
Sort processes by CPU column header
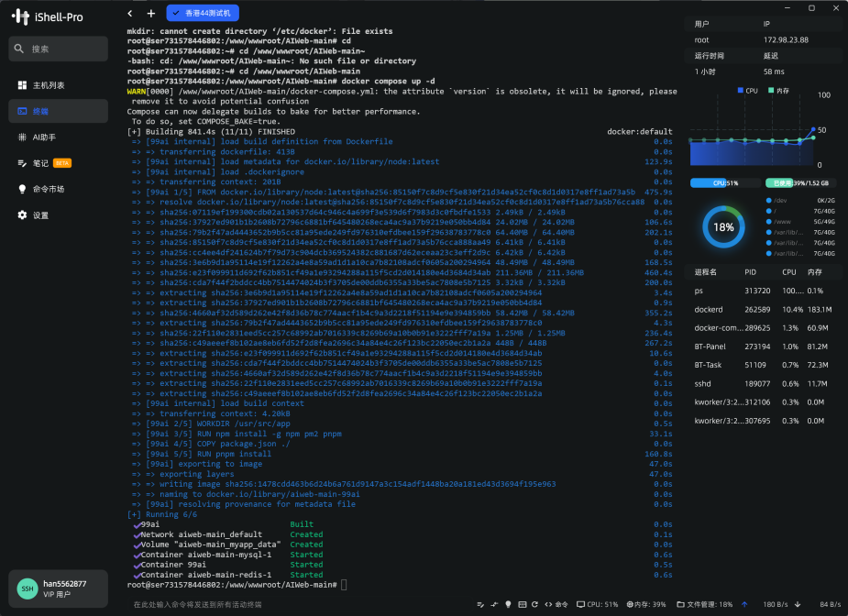(x=789, y=272)
